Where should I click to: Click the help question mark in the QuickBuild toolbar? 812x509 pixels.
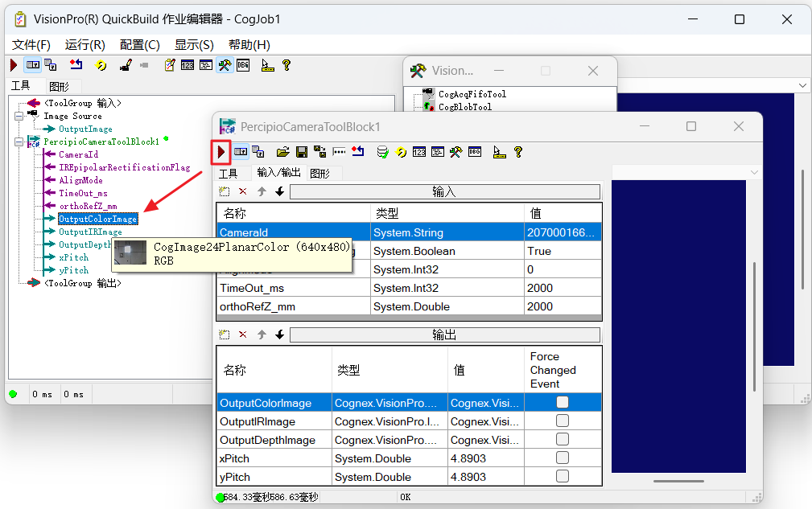point(286,65)
